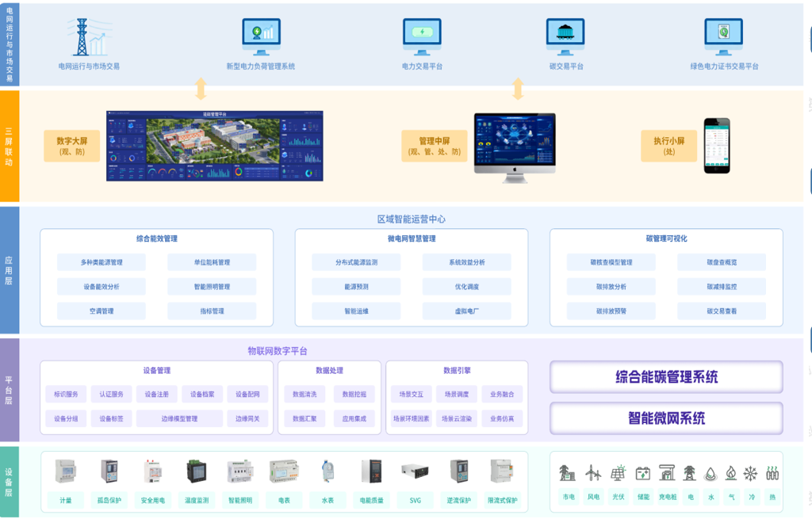812x519 pixels.
Task: Select the 多种类能源管理 module
Action: [x=101, y=262]
